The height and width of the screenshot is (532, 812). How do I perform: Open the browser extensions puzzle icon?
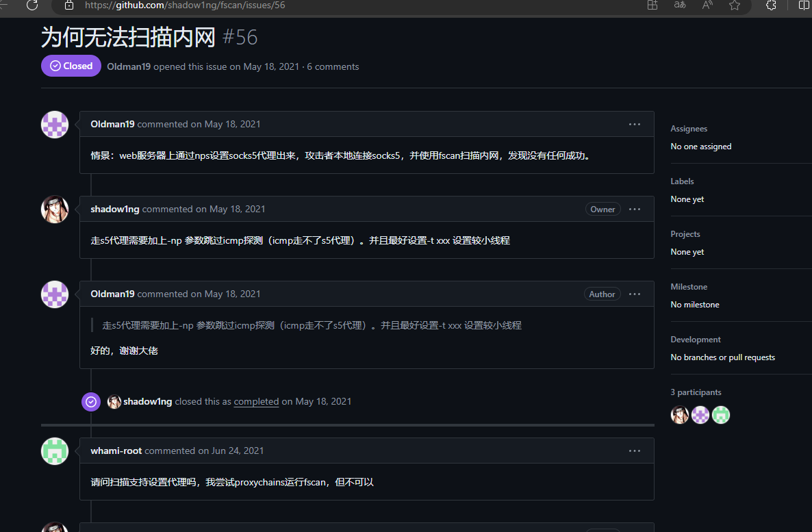coord(771,5)
